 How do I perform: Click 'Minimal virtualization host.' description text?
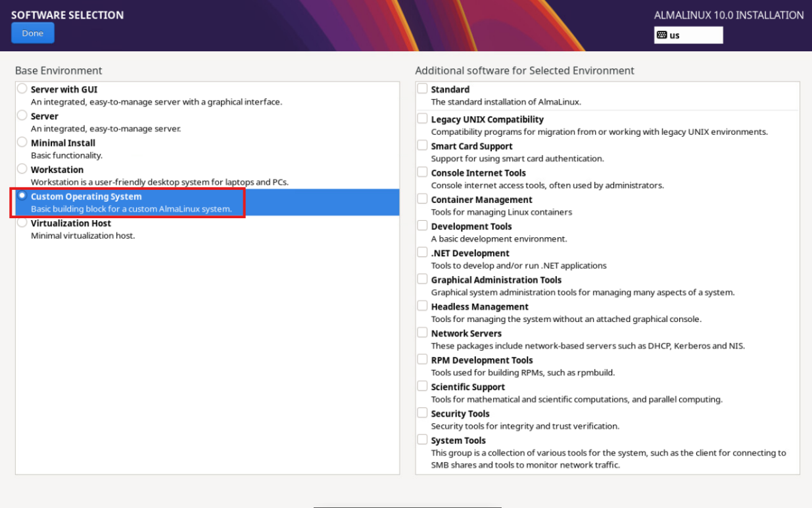coord(83,236)
